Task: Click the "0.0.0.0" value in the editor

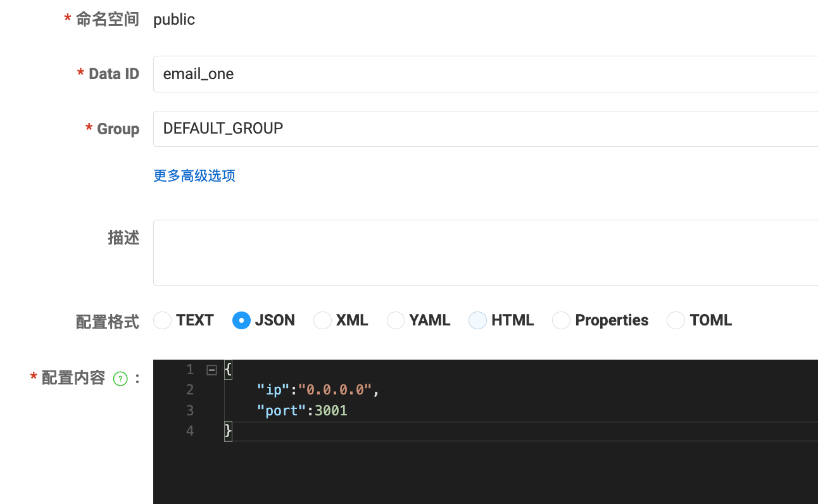Action: pos(336,390)
